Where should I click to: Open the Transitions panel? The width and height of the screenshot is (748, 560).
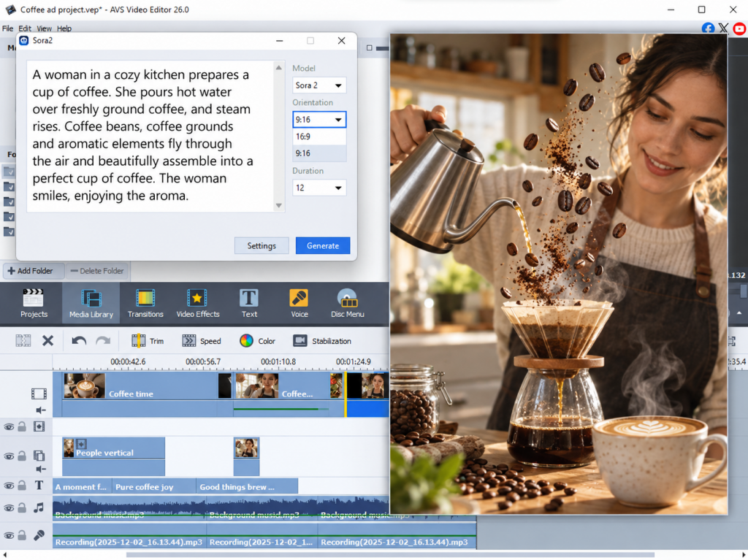(145, 304)
